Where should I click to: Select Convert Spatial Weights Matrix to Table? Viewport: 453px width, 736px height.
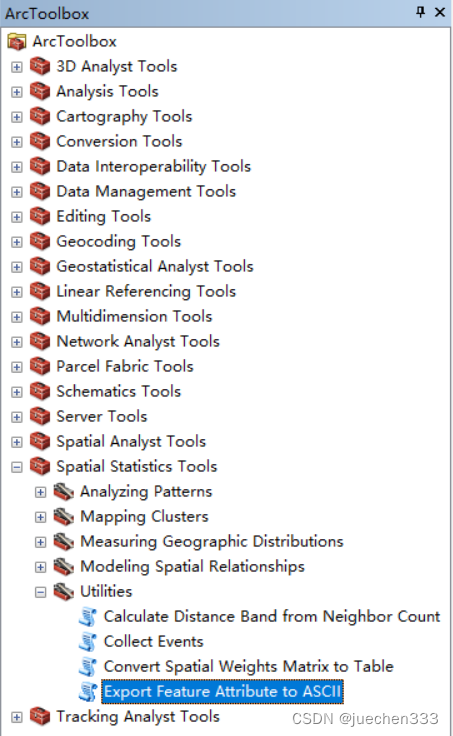coord(248,667)
